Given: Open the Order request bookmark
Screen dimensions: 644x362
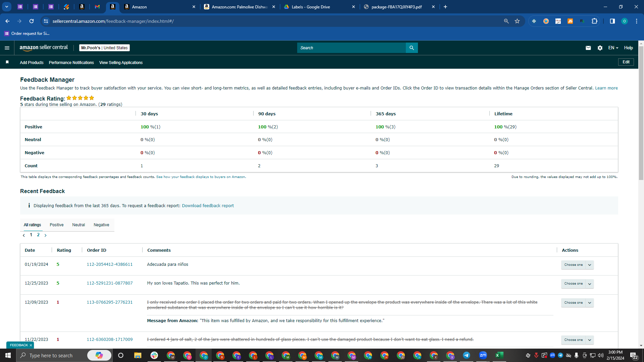Looking at the screenshot, I should [x=27, y=34].
